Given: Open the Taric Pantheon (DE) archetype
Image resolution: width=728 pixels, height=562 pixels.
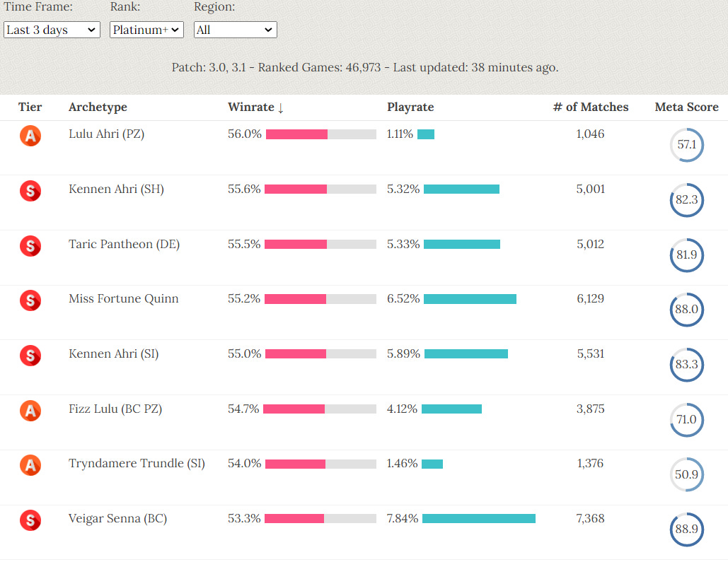Looking at the screenshot, I should [x=125, y=244].
